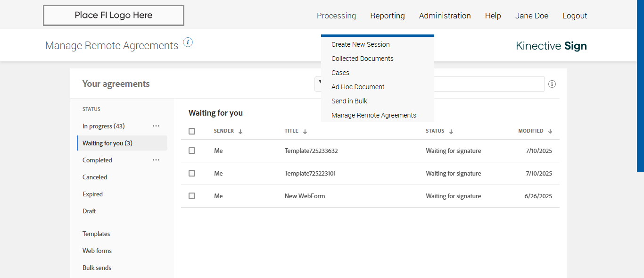Check the select-all agreements checkbox

point(192,131)
